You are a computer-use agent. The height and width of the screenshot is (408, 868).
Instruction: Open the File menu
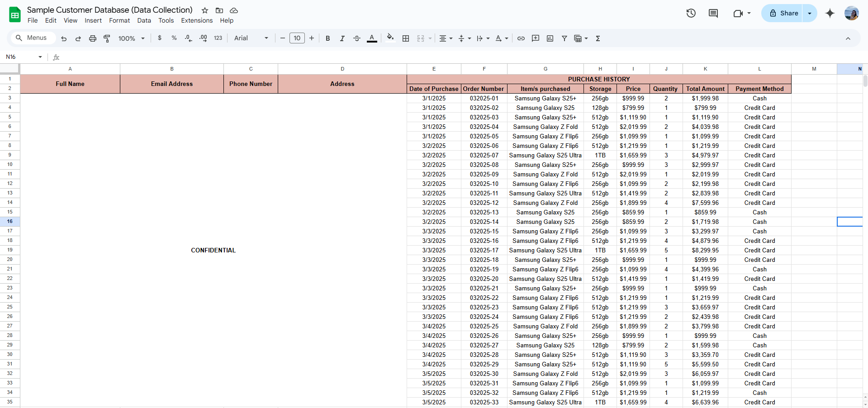[33, 20]
